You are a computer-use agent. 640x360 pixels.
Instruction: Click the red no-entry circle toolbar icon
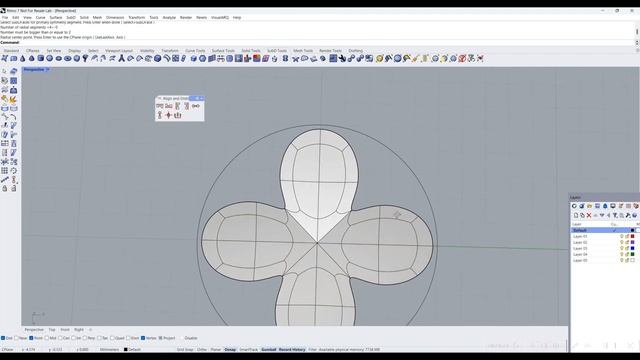[462, 59]
